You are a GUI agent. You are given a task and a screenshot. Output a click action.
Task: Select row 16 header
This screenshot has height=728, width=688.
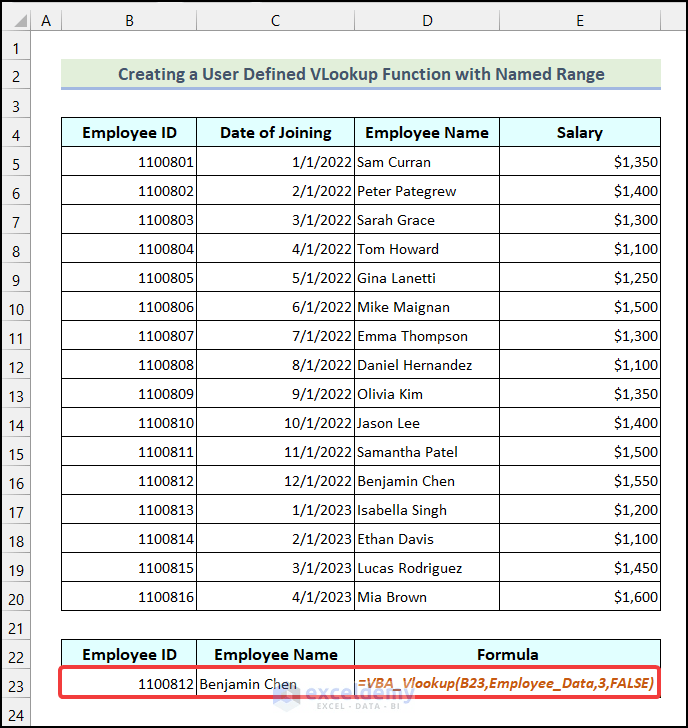[16, 481]
